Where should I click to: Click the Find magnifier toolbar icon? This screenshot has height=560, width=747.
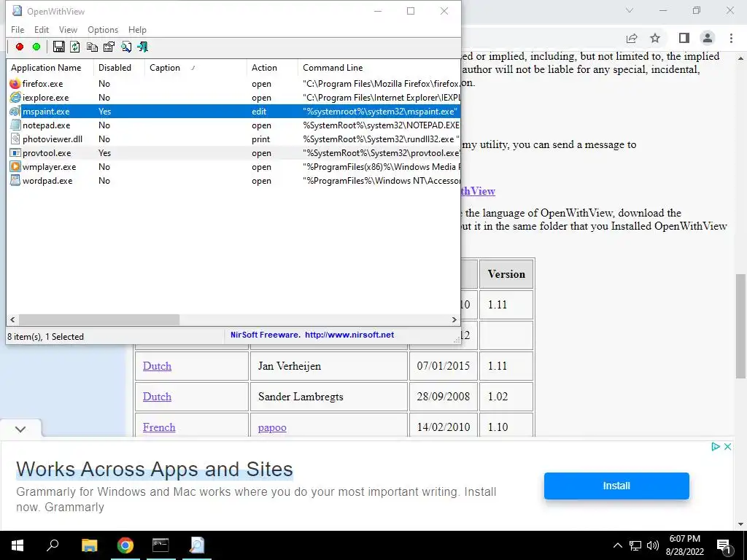point(125,47)
